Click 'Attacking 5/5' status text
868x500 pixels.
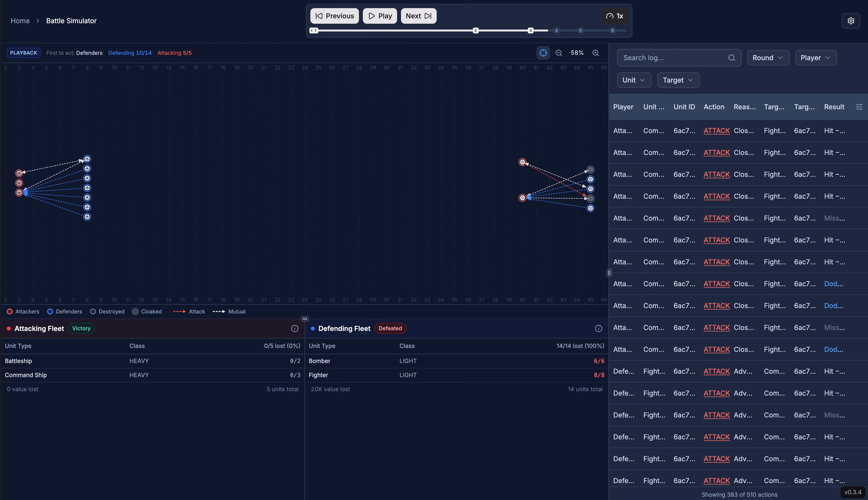coord(175,53)
